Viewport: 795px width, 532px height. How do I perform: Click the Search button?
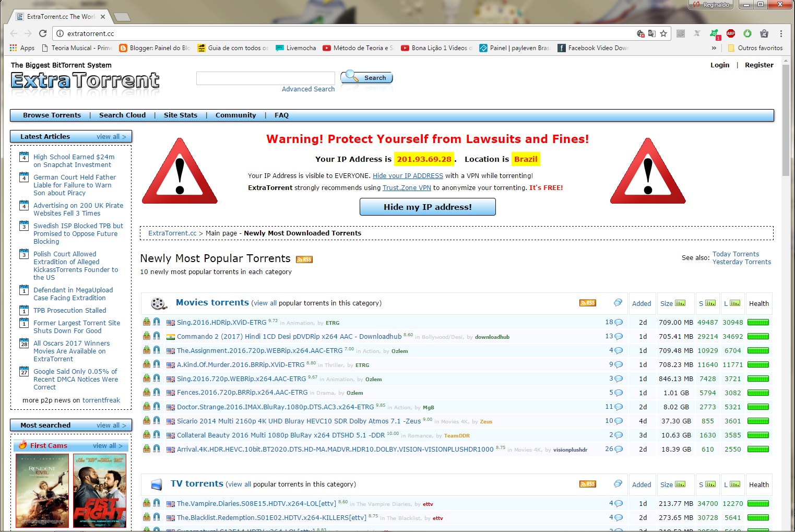tap(366, 77)
